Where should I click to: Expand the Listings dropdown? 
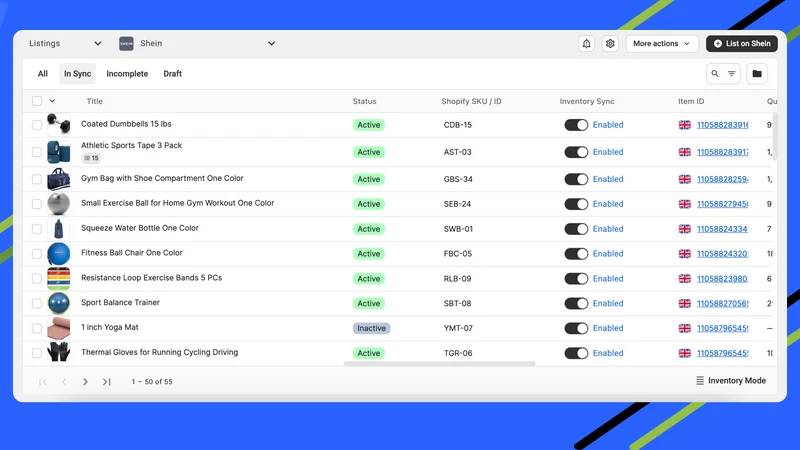coord(65,43)
